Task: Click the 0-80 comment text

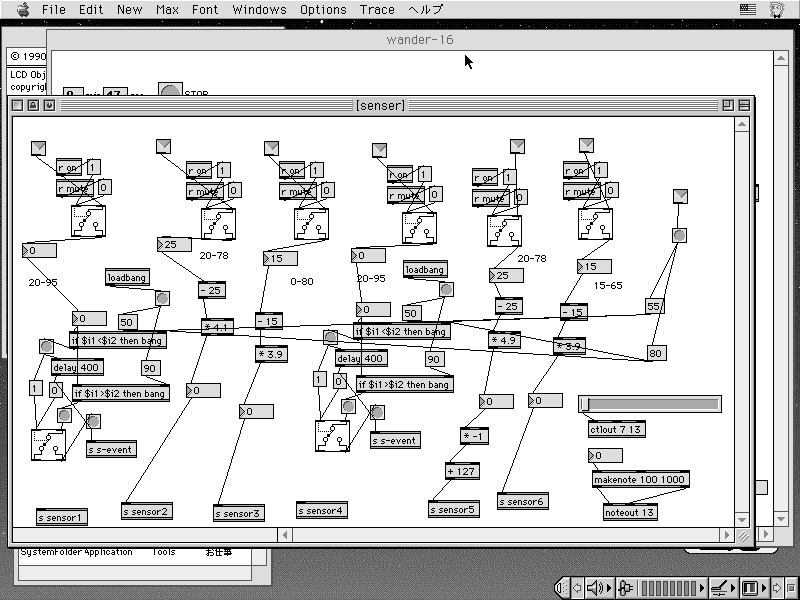Action: pos(302,281)
